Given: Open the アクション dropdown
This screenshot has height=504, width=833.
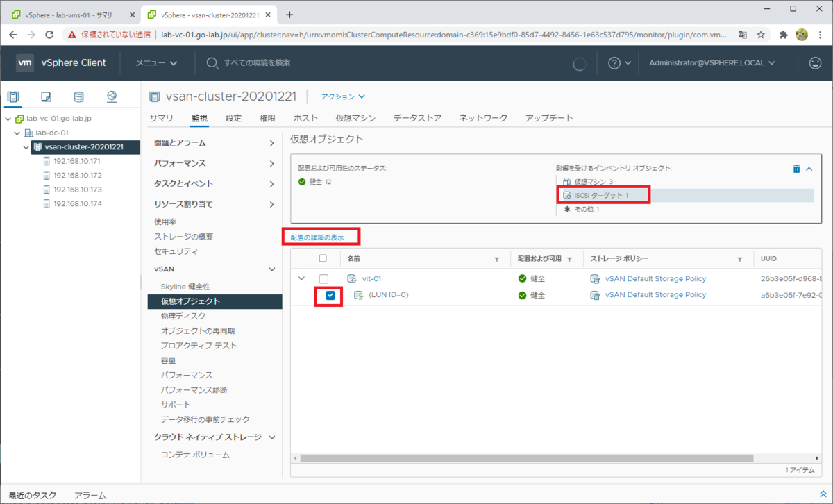Looking at the screenshot, I should (x=343, y=96).
